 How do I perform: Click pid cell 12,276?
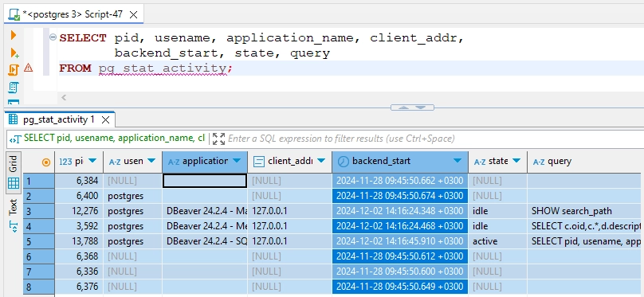click(79, 211)
